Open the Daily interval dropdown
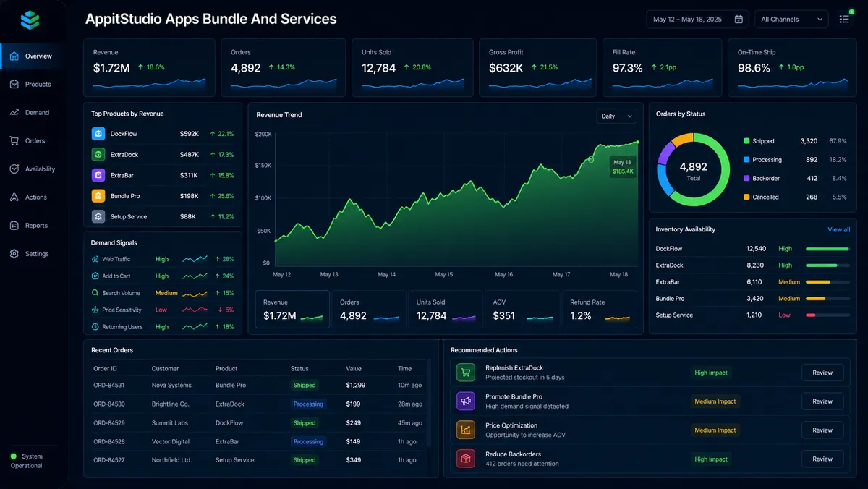 point(616,116)
